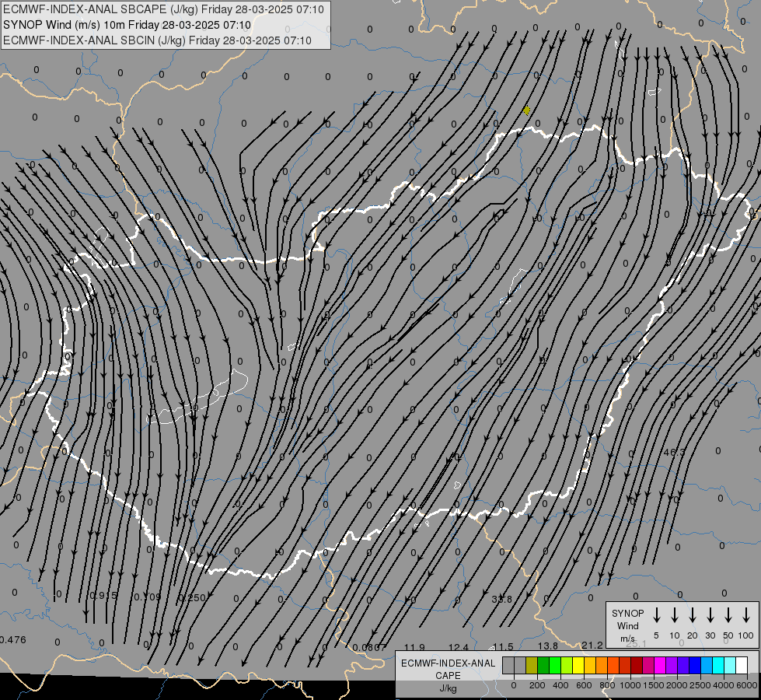Click the 50 m/s wind arrow in legend
This screenshot has width=761, height=700.
[x=728, y=615]
